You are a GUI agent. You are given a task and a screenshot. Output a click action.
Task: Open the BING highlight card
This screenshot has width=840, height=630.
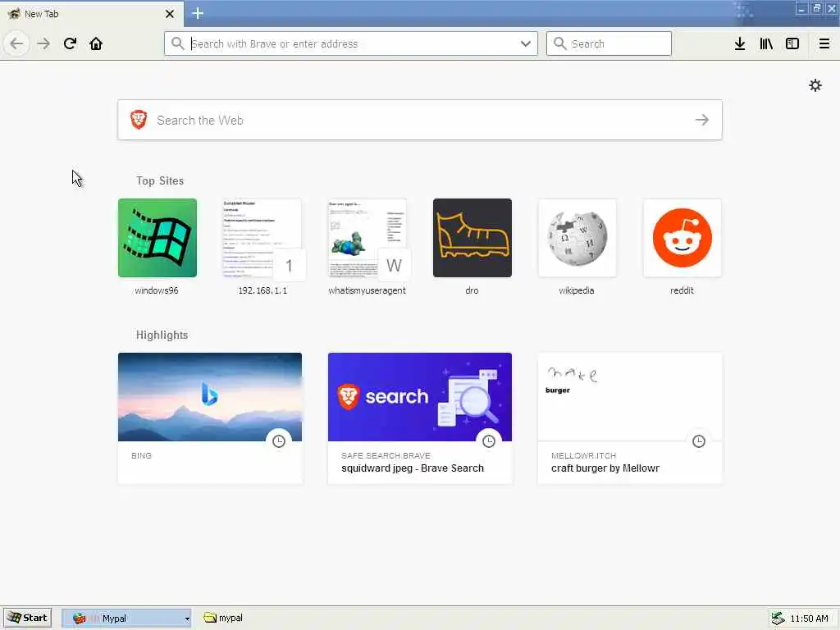210,418
